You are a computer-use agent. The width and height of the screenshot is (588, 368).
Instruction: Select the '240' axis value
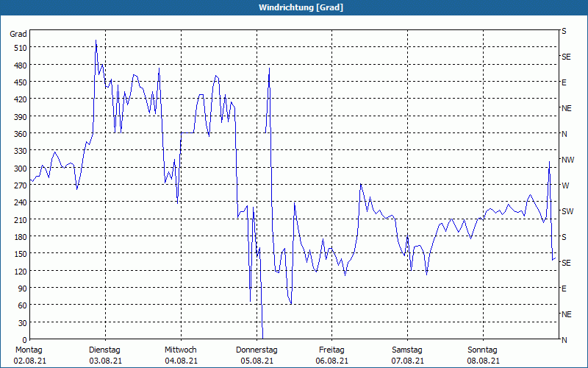pos(21,202)
